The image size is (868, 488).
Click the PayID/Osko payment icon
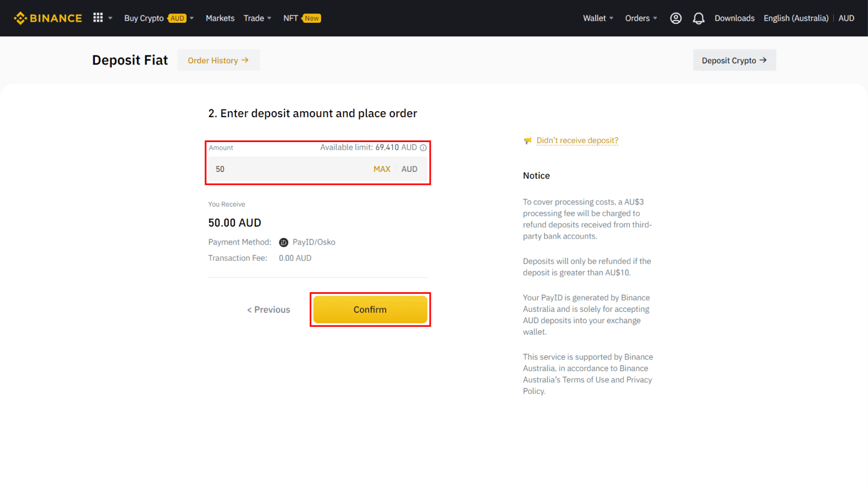point(284,242)
